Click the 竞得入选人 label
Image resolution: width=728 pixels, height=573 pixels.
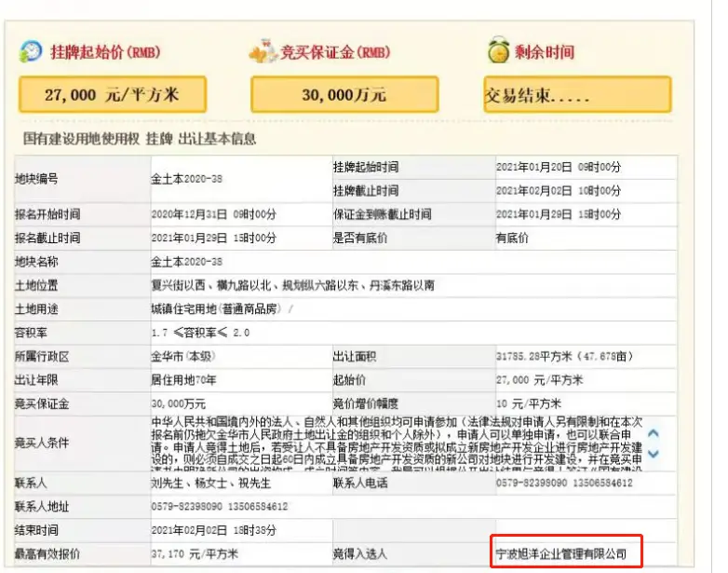pos(360,554)
